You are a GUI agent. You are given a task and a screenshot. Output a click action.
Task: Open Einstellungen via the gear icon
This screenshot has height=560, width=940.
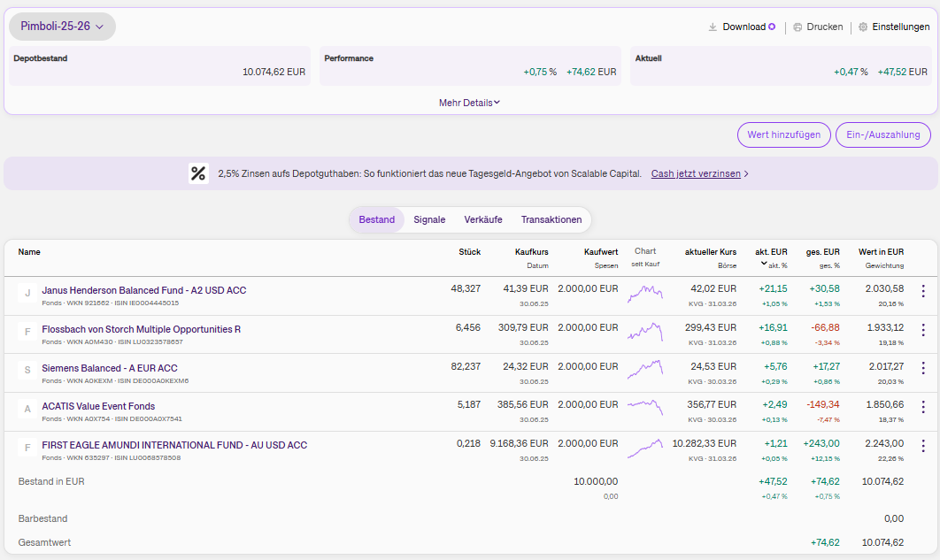click(x=863, y=27)
